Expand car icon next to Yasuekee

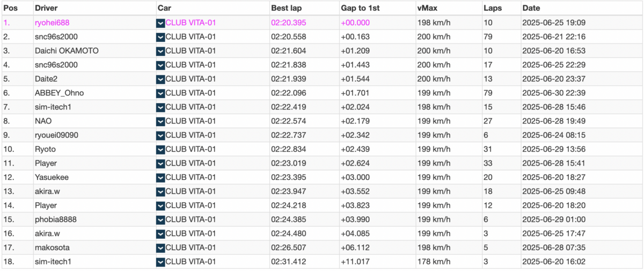(x=160, y=177)
